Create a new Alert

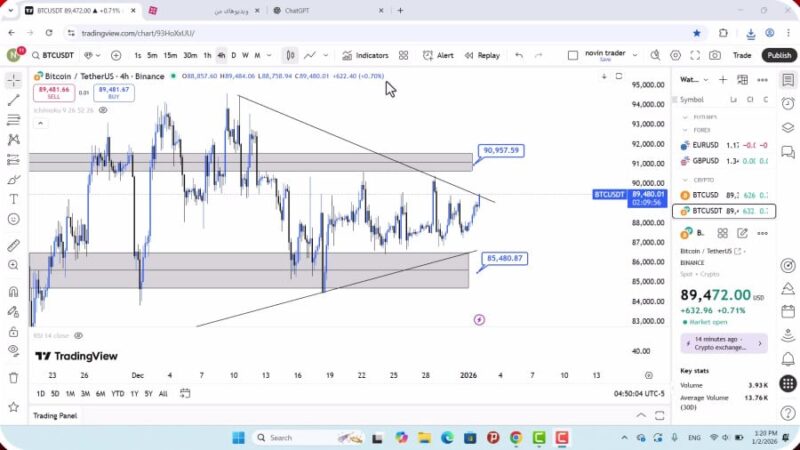[x=439, y=56]
